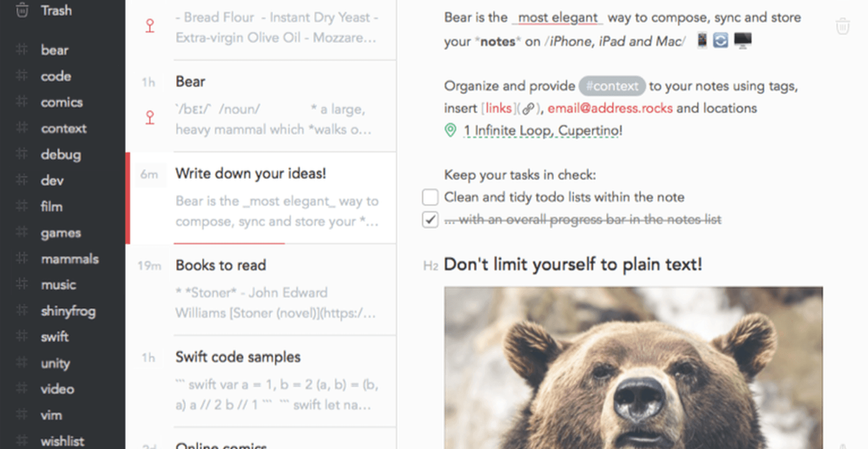The width and height of the screenshot is (868, 449).
Task: Click the iPhone emoji icon in note
Action: [702, 40]
